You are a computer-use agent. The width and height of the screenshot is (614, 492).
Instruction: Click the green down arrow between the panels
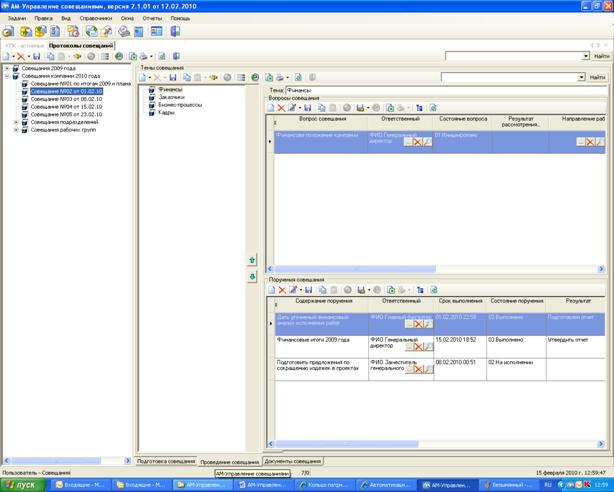pyautogui.click(x=253, y=276)
